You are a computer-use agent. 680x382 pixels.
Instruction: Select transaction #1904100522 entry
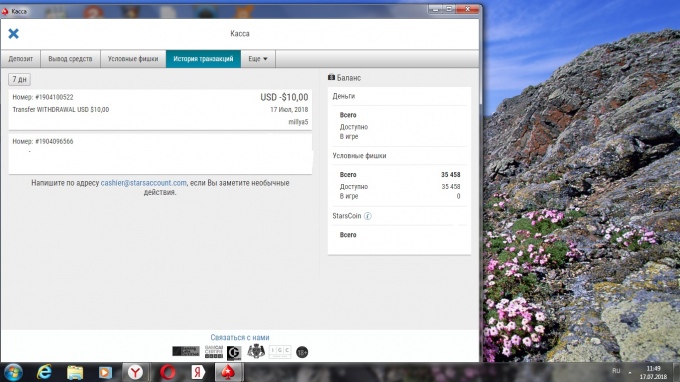tap(160, 110)
